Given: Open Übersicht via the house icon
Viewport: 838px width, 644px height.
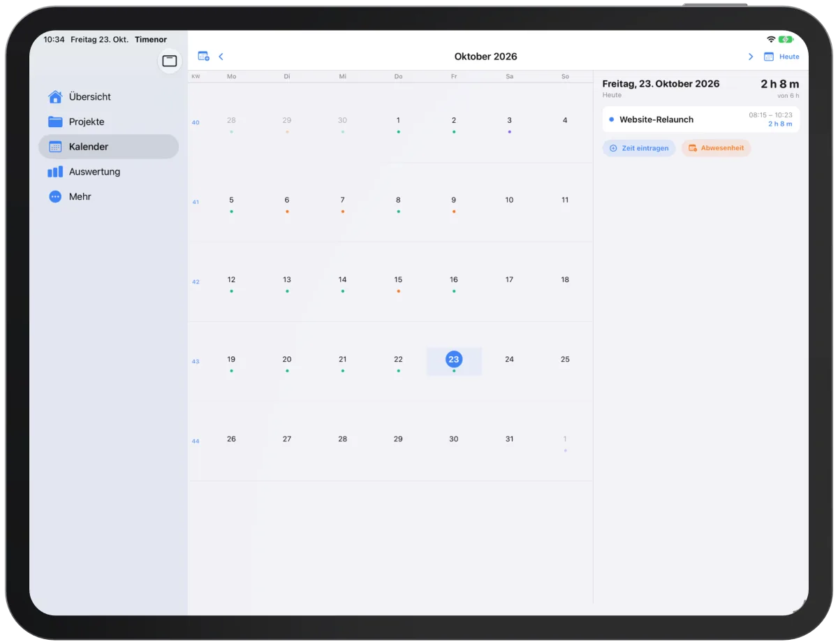Looking at the screenshot, I should [x=55, y=96].
